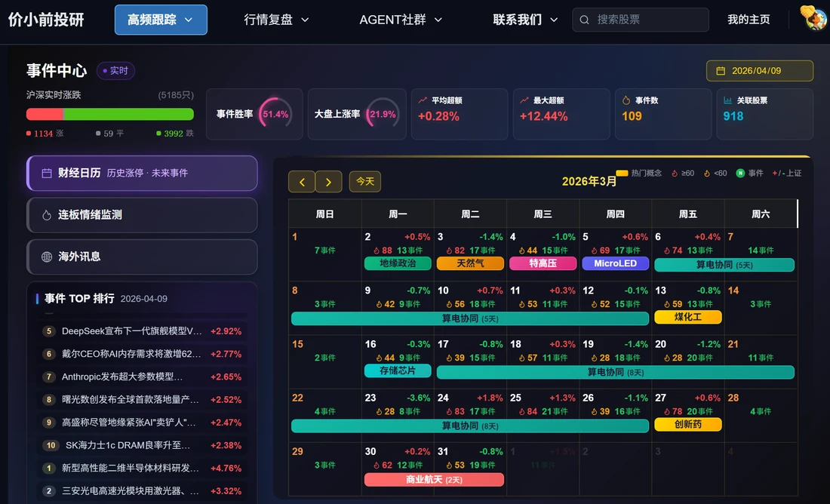Toggle the 实时 live status badge
The height and width of the screenshot is (504, 830).
tap(115, 71)
